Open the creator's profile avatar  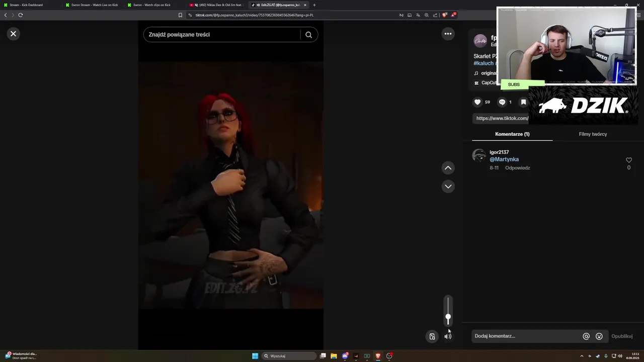480,40
